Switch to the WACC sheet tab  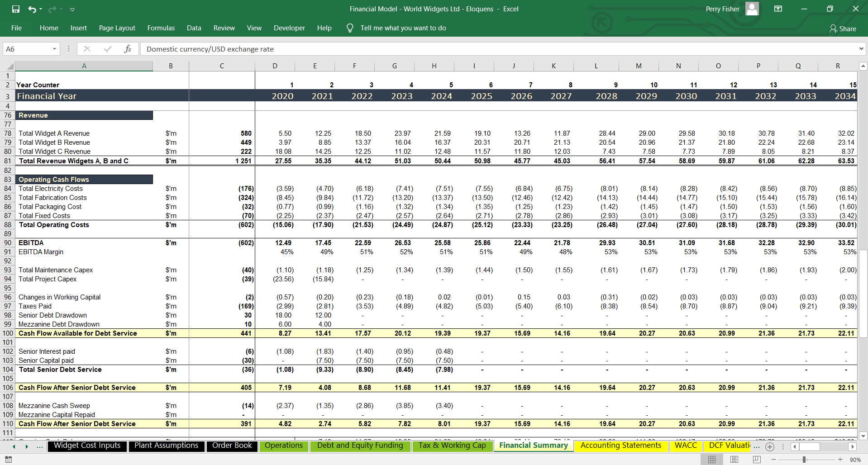[686, 446]
